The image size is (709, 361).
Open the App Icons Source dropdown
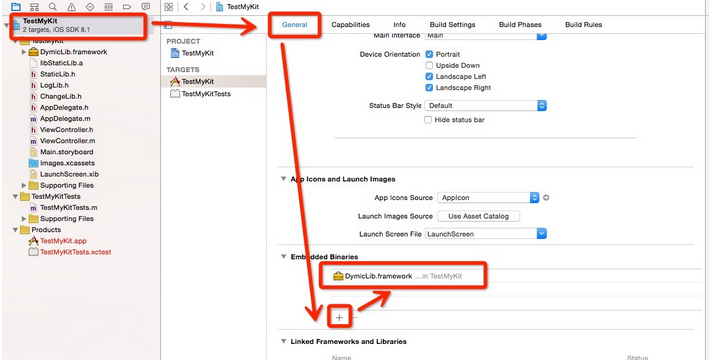(x=488, y=198)
